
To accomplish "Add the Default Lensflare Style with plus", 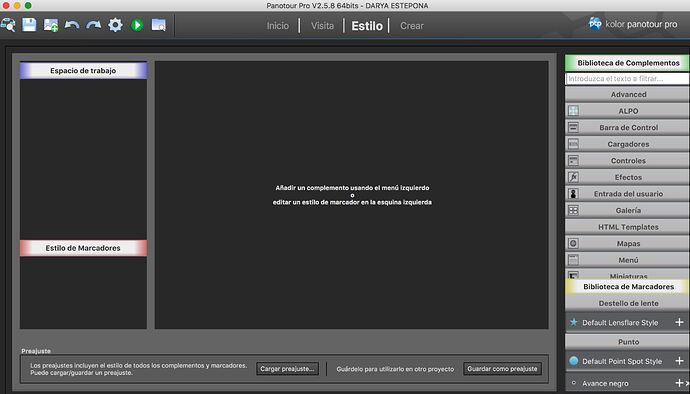I will pyautogui.click(x=679, y=323).
